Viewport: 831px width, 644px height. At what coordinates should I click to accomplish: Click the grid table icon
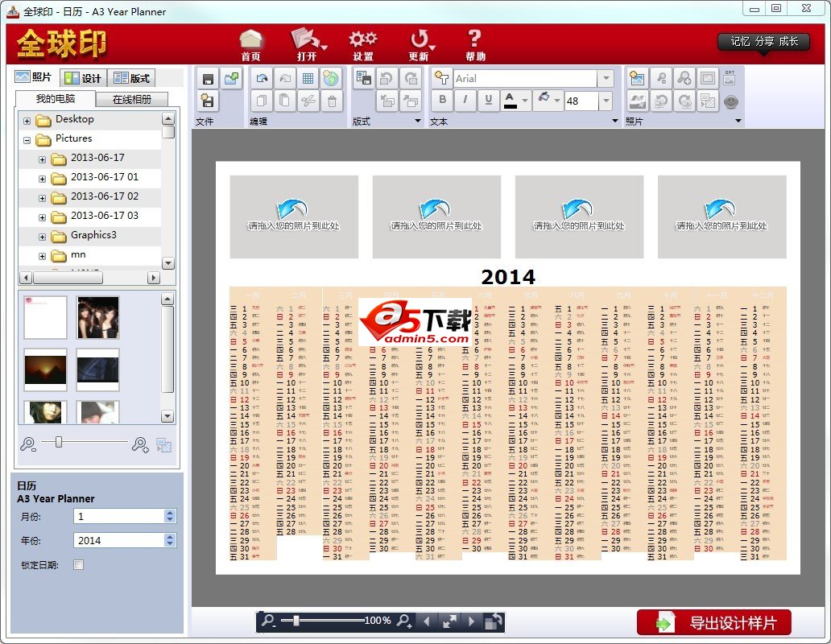click(308, 79)
